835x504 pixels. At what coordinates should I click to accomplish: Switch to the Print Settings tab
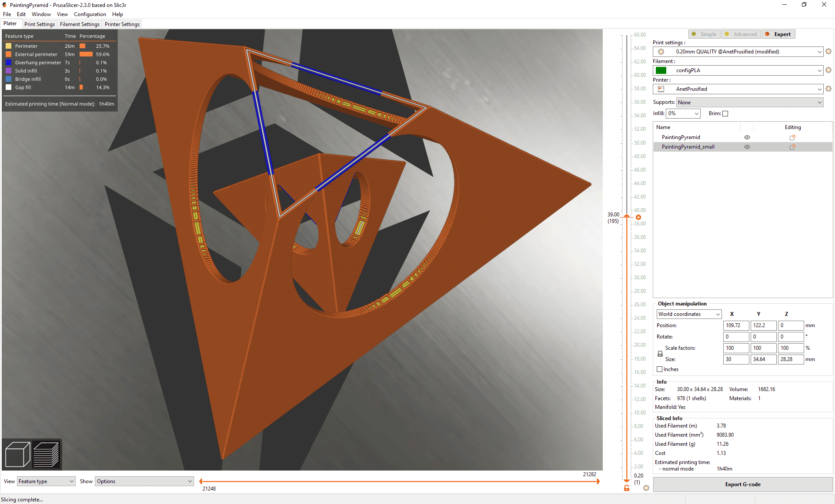click(40, 24)
